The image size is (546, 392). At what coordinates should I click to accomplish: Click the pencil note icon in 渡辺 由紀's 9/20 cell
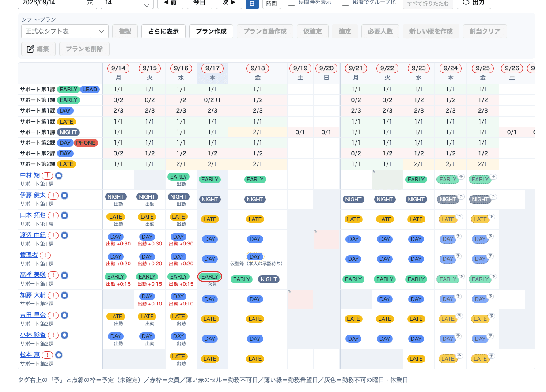(x=316, y=231)
